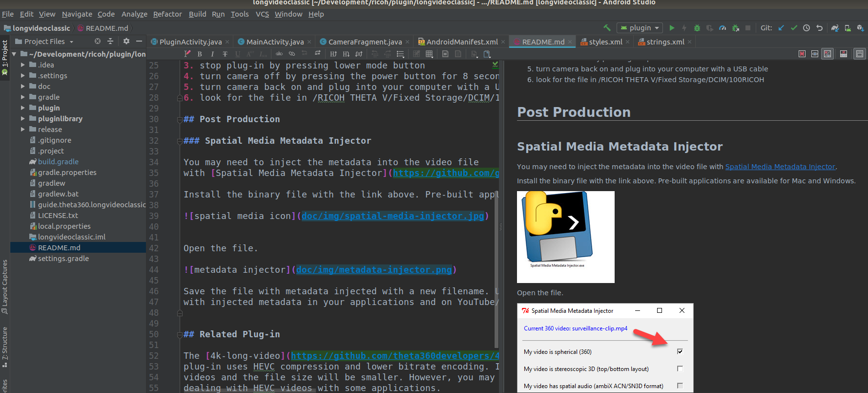The image size is (868, 393).
Task: Switch to the AndroidManifest.xml tab
Action: tap(462, 42)
